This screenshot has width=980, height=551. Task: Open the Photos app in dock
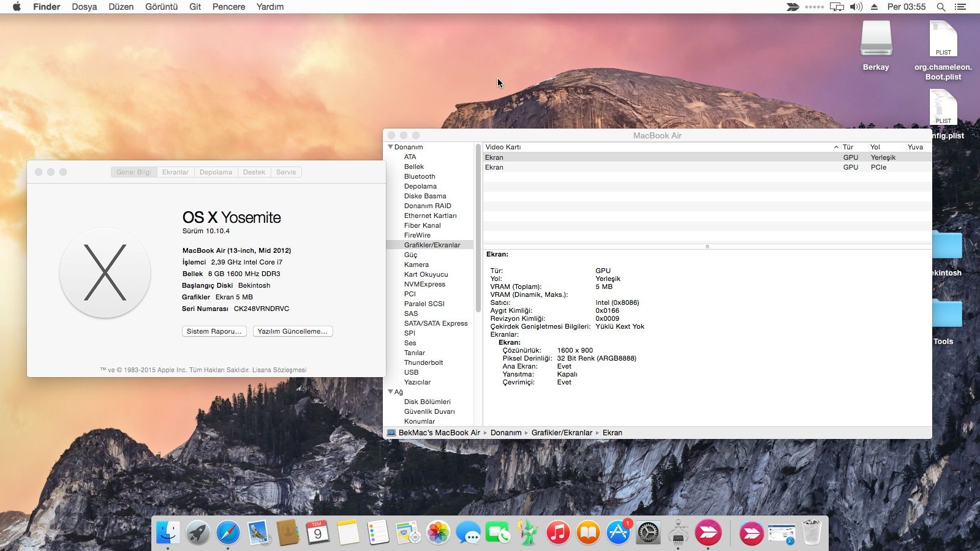[438, 533]
